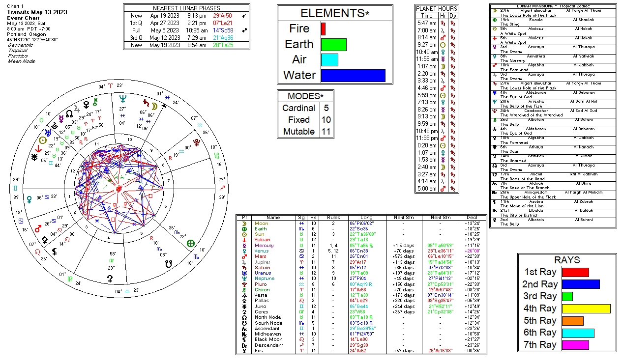Click the 'NEAREST LUNAR PHASES' heading
The image size is (623, 364).
pyautogui.click(x=187, y=8)
